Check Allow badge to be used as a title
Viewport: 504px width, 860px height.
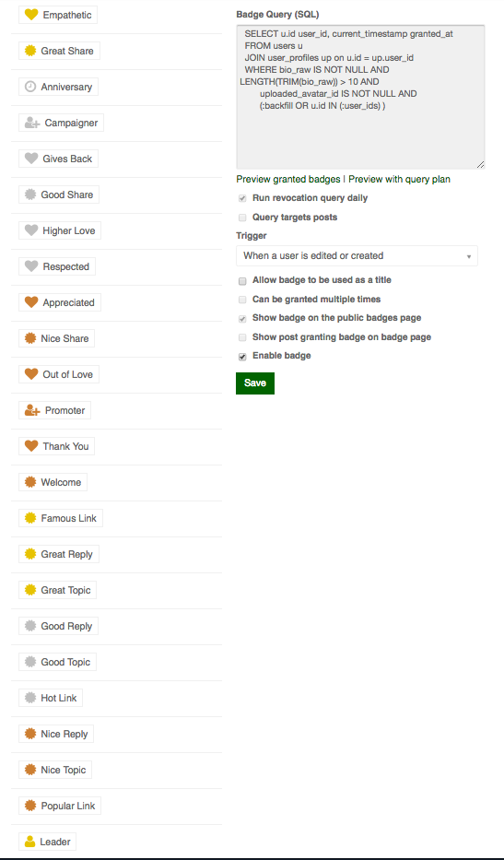coord(242,281)
